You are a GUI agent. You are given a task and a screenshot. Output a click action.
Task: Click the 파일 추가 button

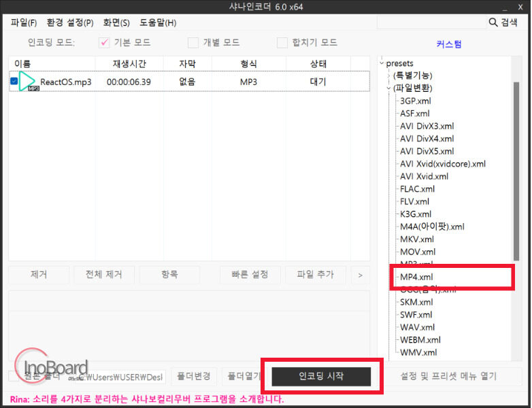[316, 275]
